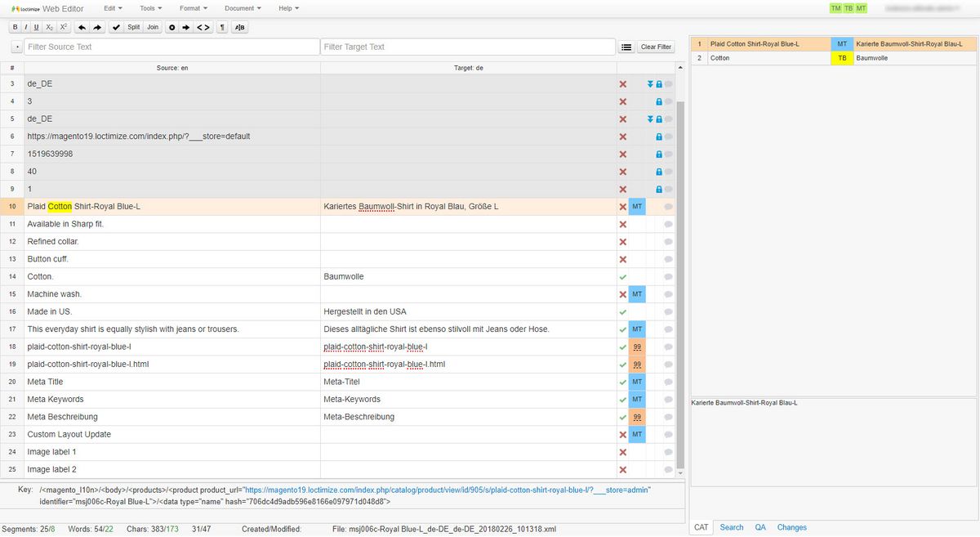Click the TB indicator in header
Image resolution: width=980 pixels, height=537 pixels.
click(849, 8)
